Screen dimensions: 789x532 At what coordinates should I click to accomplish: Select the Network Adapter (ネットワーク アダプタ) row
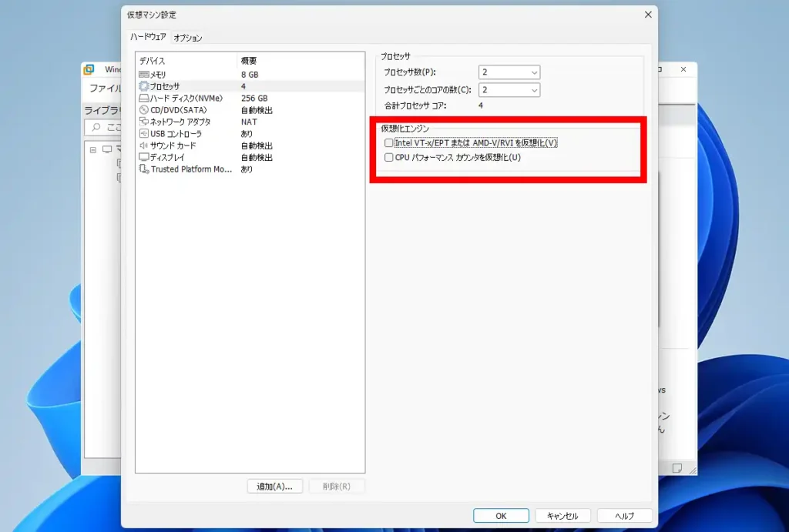click(250, 122)
